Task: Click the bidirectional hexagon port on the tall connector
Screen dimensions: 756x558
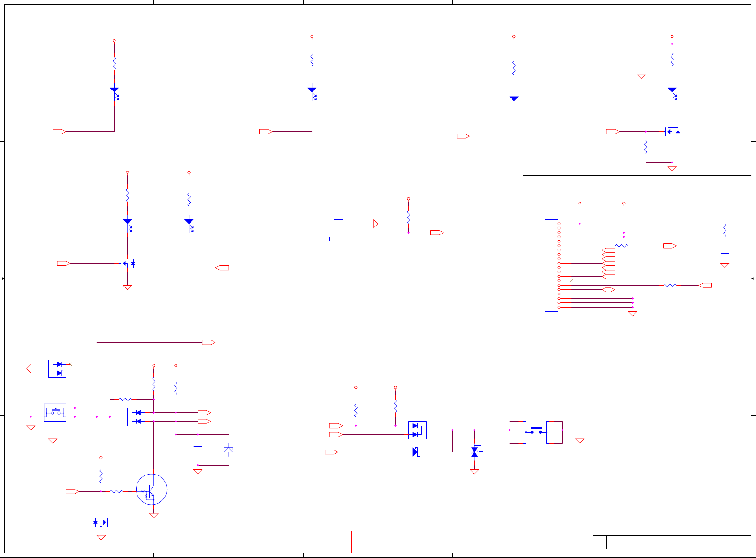Action: click(608, 290)
